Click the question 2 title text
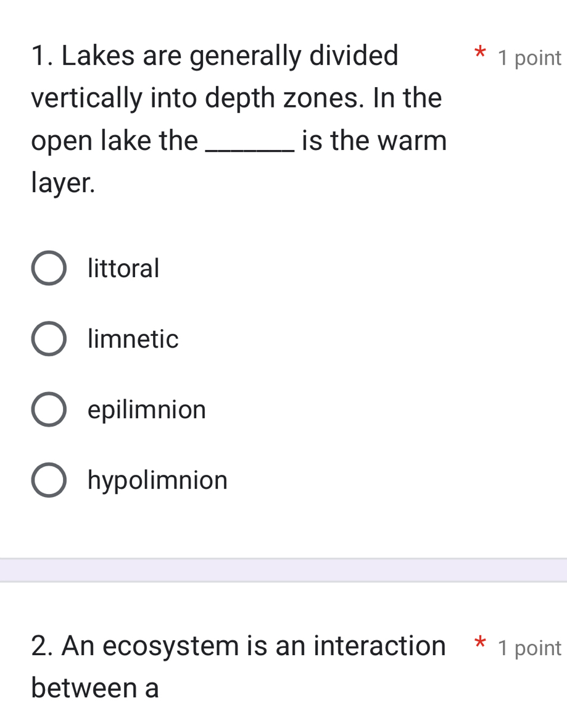567x728 pixels. click(238, 645)
